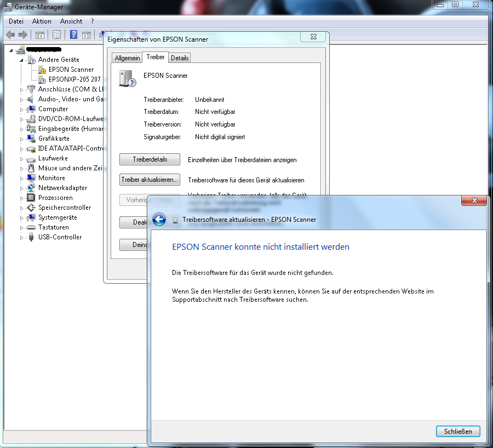
Task: Expand the Anschlüsse (COM & LPT) node
Action: click(x=21, y=90)
